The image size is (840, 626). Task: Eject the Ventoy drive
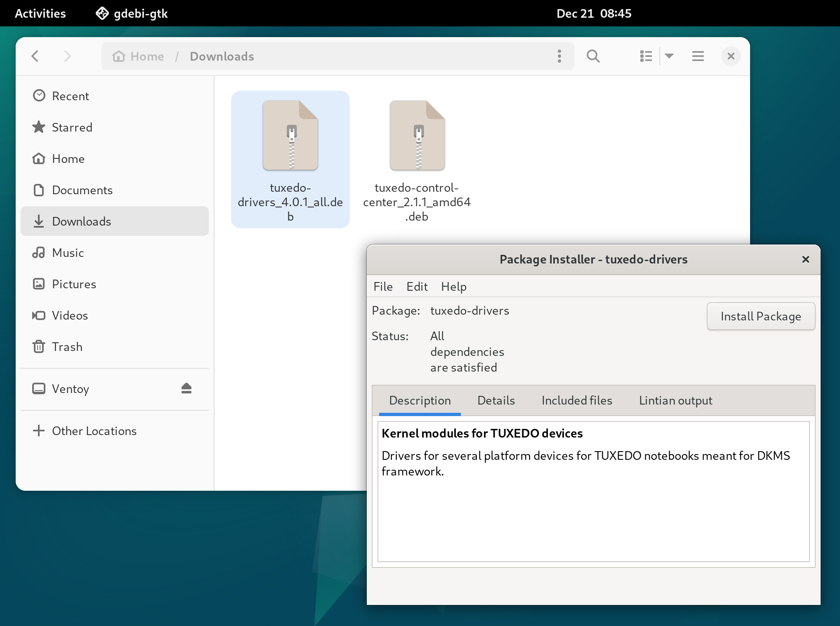coord(186,388)
